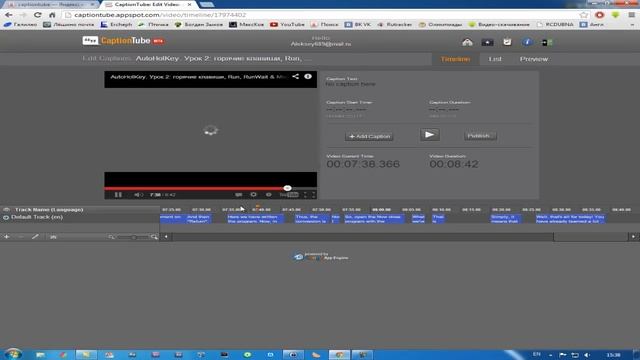Select the caption block starting 'Thus, the'
Screen dimensions: 640x360
(311, 219)
